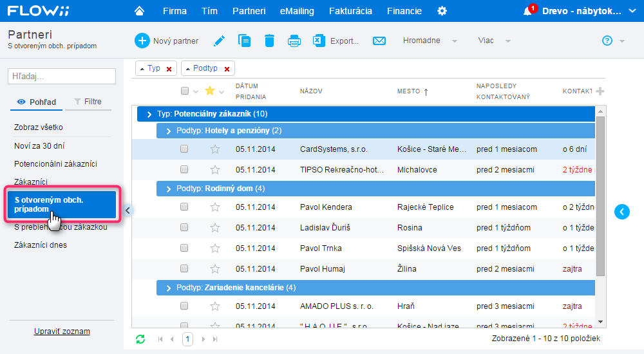The width and height of the screenshot is (644, 354).
Task: Go to the previous page
Action: [172, 339]
